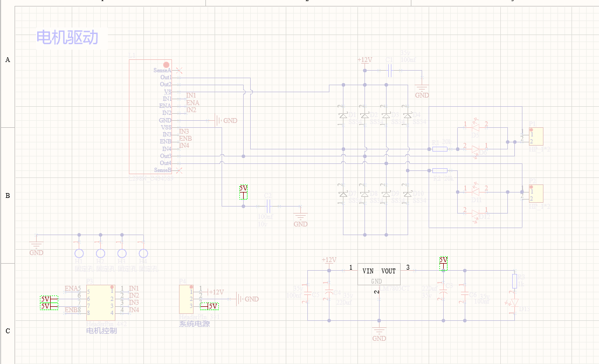Image resolution: width=599 pixels, height=364 pixels.
Task: Select diode D2 SS34
Action: point(365,115)
